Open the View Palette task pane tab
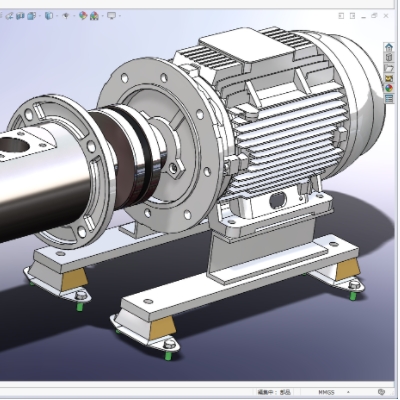The width and height of the screenshot is (400, 400). [389, 78]
